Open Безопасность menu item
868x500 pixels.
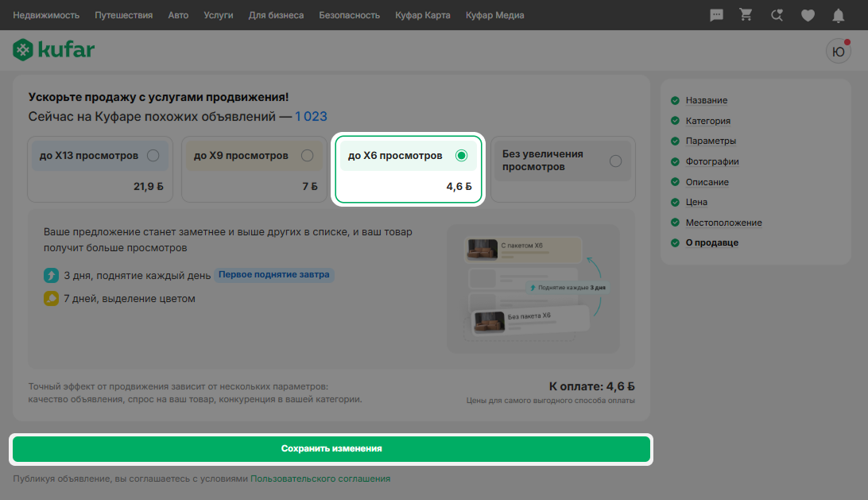(349, 15)
